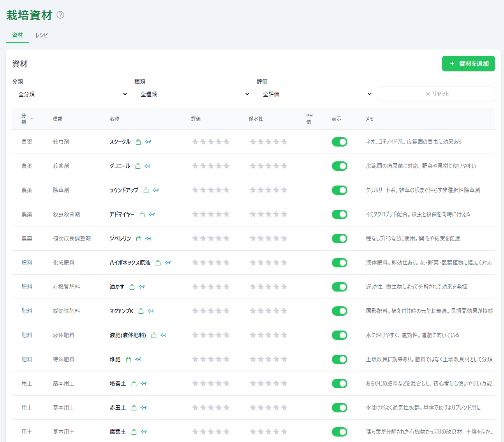Open the shopping bag icon for ジベレリン
Screen dimensions: 504x442
[139, 239]
